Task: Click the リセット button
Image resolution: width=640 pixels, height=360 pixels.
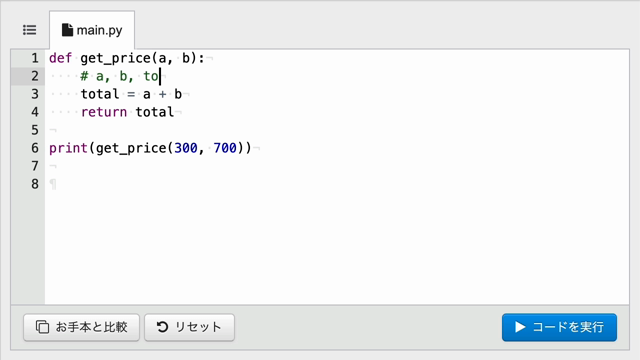Action: pos(189,327)
